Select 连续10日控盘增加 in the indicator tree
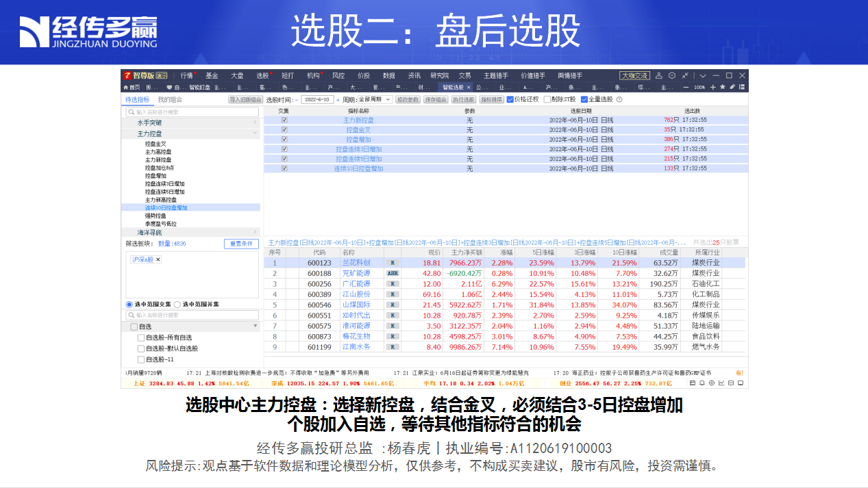The height and width of the screenshot is (488, 868). pos(166,207)
